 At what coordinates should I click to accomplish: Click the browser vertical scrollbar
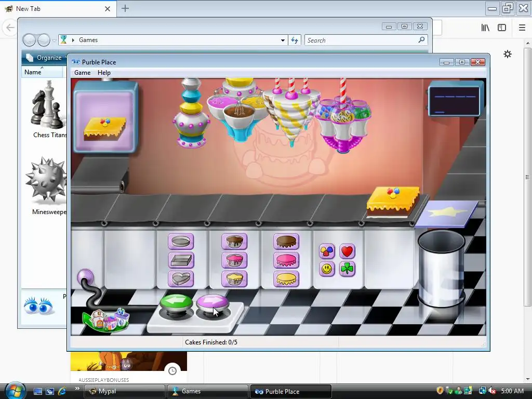click(527, 177)
